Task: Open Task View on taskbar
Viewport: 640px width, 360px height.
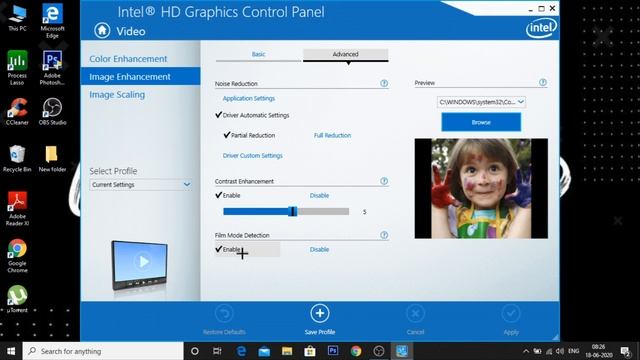Action: click(217, 351)
